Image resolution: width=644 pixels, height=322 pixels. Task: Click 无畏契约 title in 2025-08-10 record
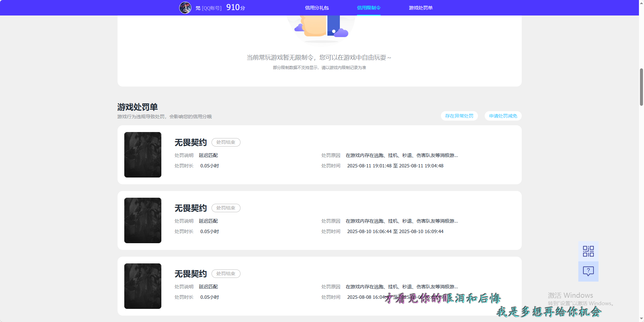191,208
